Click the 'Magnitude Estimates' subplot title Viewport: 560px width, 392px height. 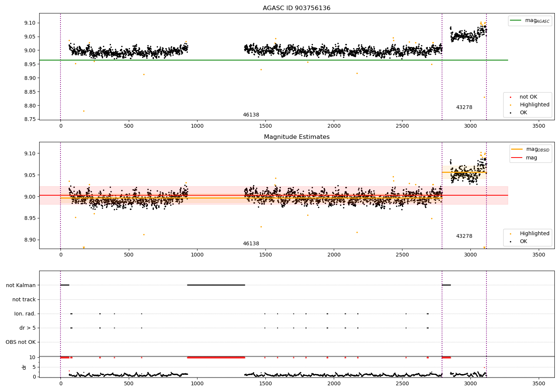click(x=296, y=137)
